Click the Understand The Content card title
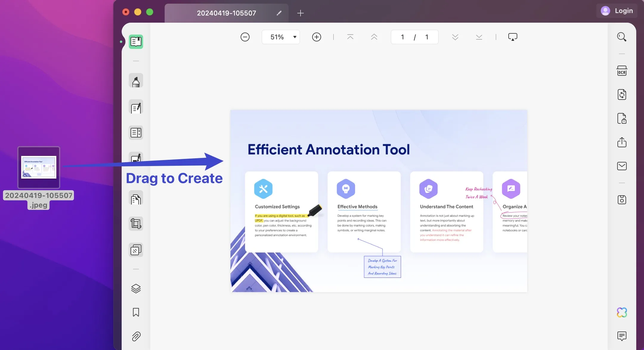 (447, 207)
